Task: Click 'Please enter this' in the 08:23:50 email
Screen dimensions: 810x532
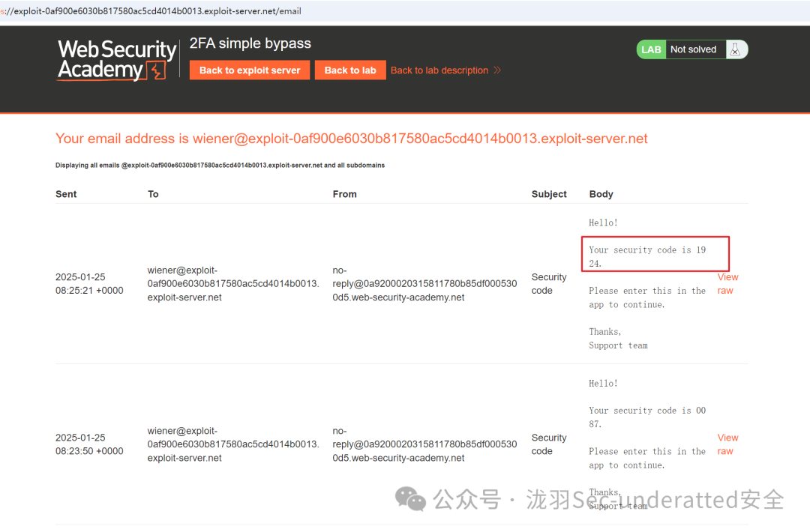Action: 647,459
